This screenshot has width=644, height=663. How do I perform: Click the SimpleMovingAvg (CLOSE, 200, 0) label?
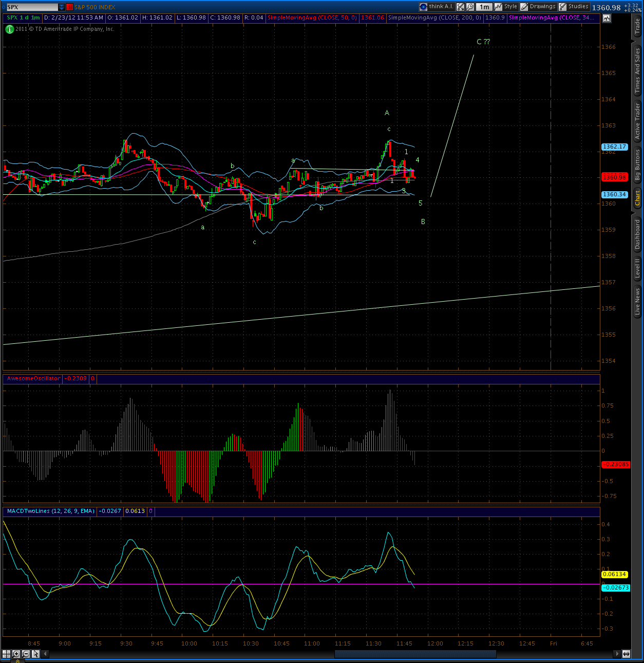(435, 17)
